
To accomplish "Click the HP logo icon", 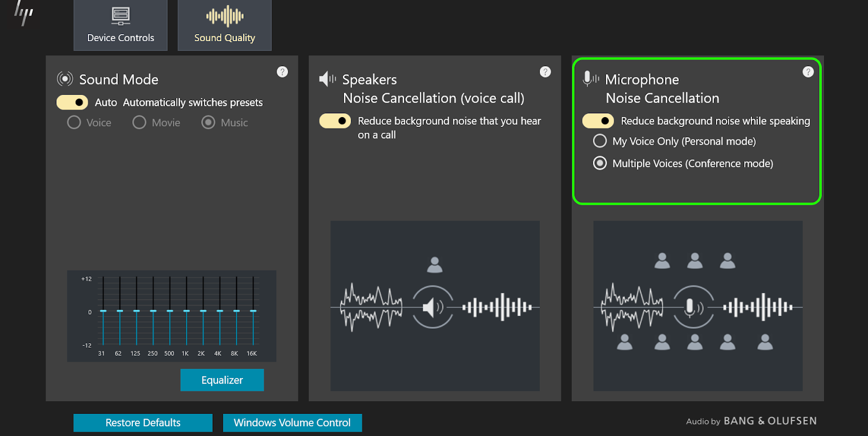I will (23, 12).
